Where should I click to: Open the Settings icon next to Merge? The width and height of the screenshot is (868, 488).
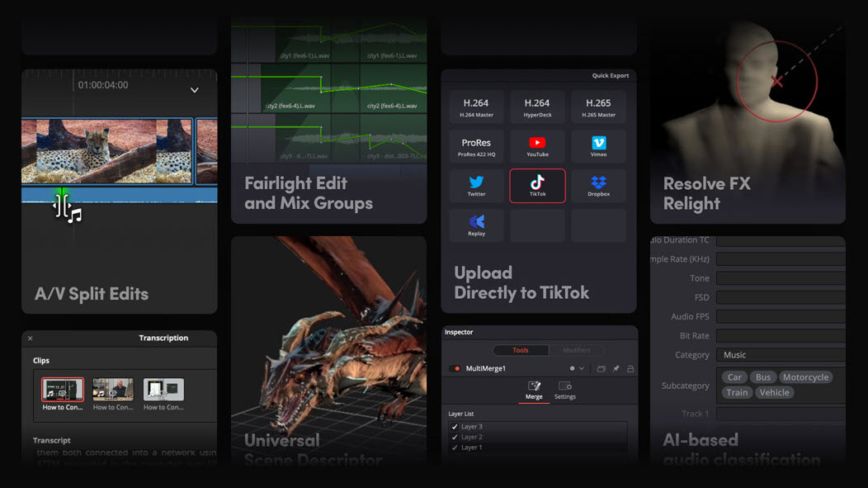click(x=565, y=386)
